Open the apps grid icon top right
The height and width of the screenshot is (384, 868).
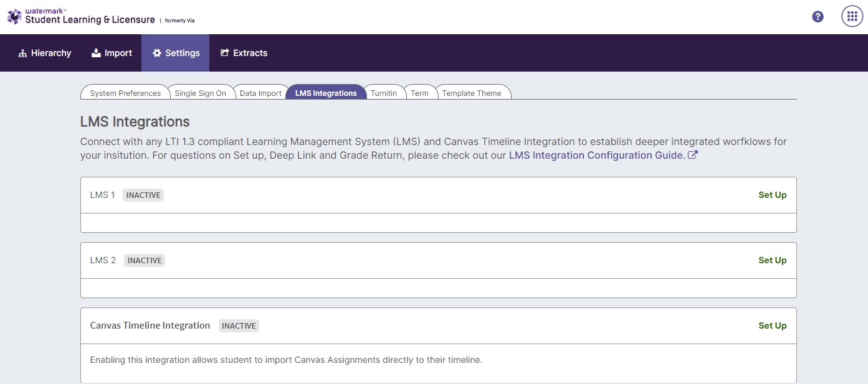pyautogui.click(x=851, y=16)
